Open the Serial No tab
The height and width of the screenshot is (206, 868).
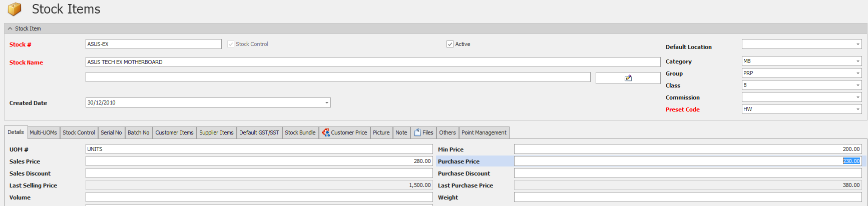pos(111,132)
